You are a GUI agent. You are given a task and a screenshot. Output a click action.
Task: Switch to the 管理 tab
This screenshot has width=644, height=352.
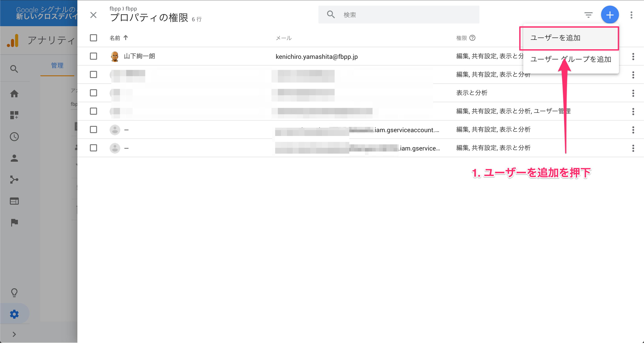(x=57, y=65)
